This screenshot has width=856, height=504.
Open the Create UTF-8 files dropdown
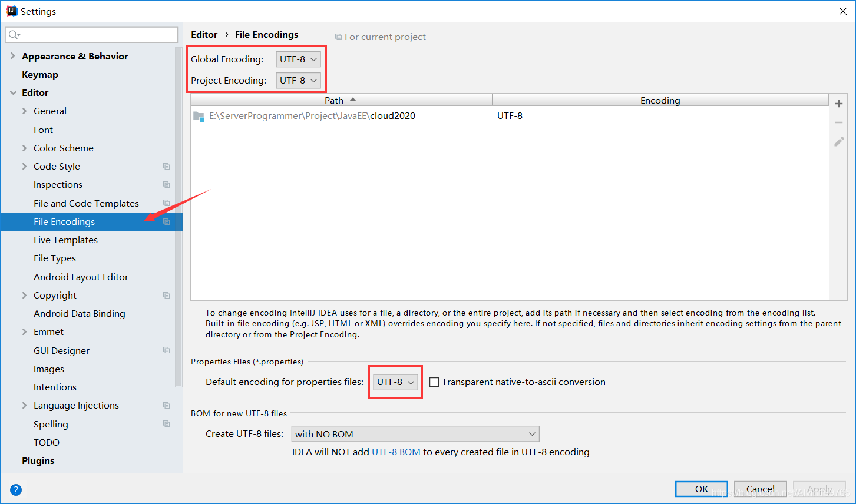click(x=415, y=434)
